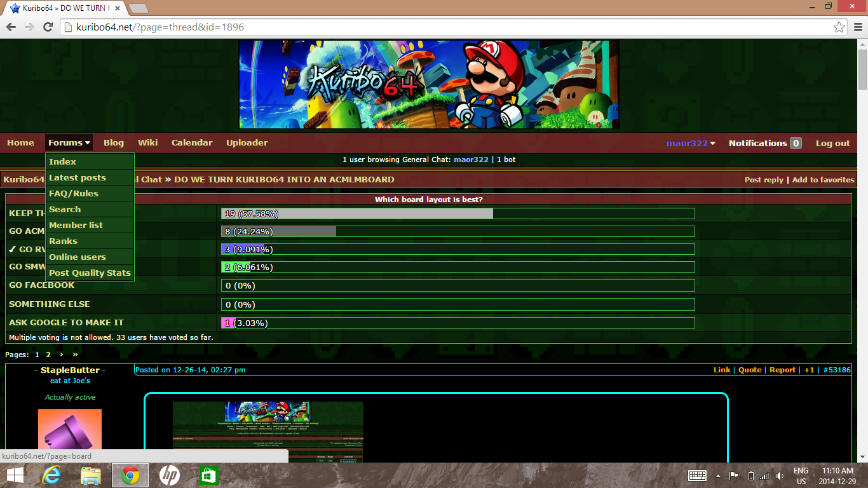Collapse the Forums dropdown menu
The image size is (868, 488).
tap(69, 143)
